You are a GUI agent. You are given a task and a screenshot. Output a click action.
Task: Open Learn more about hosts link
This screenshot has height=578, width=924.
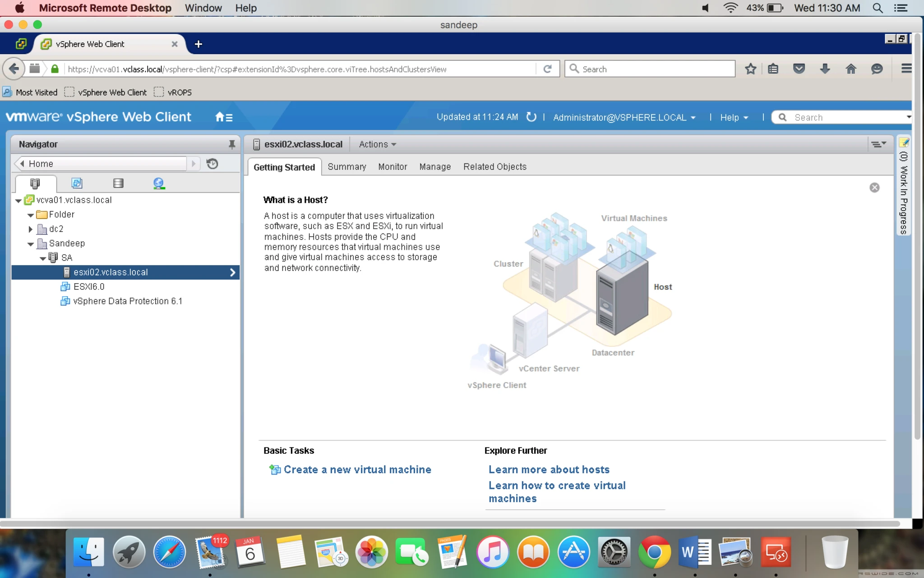click(549, 470)
